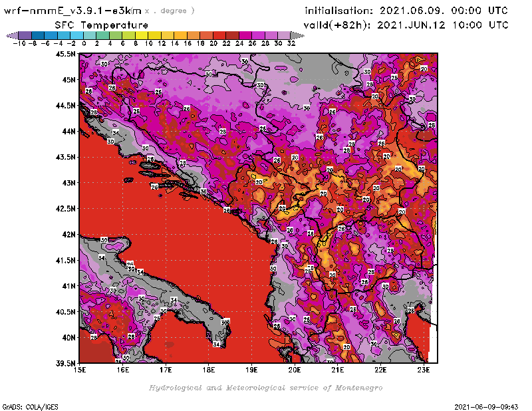The width and height of the screenshot is (532, 411).
Task: Click the 44.5N latitude axis label
Action: (x=65, y=105)
